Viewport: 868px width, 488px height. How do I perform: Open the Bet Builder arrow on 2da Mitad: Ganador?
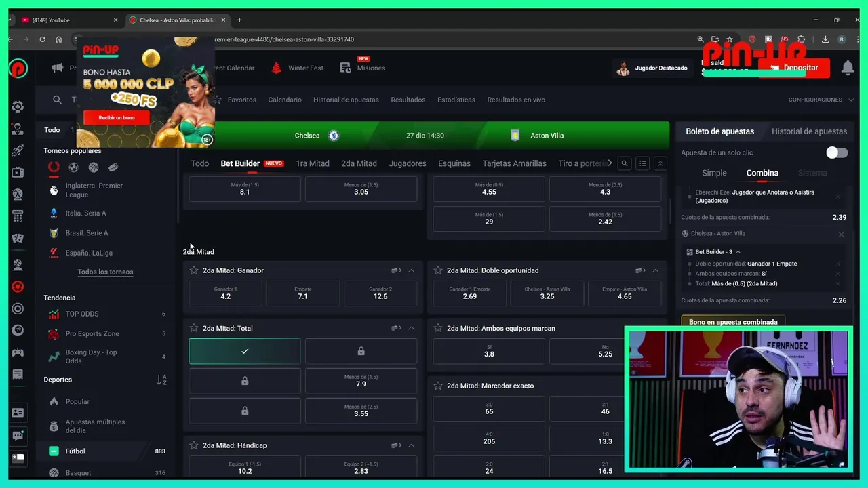click(x=396, y=270)
